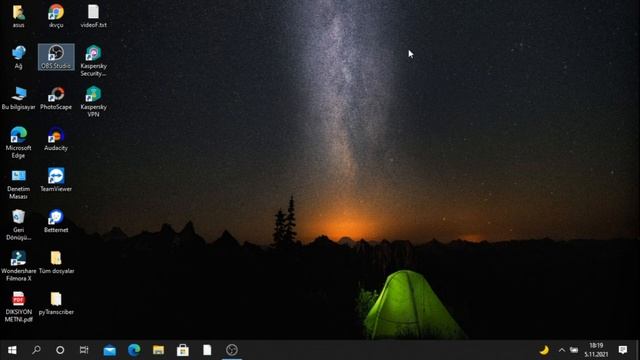Launch the Chrome shortcut on the desktop
The width and height of the screenshot is (640, 360).
pyautogui.click(x=56, y=16)
